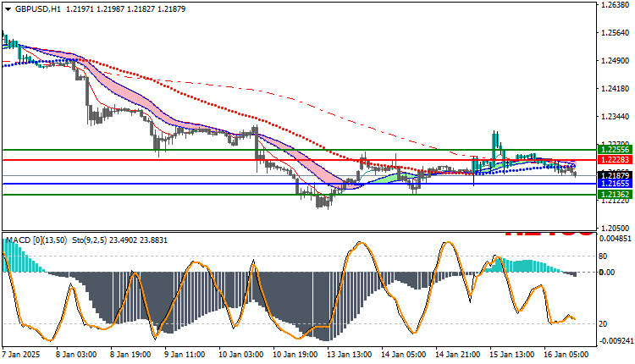Image resolution: width=635 pixels, height=364 pixels.
Task: Click the 7 Jan 2025 time axis label
Action: point(21,355)
